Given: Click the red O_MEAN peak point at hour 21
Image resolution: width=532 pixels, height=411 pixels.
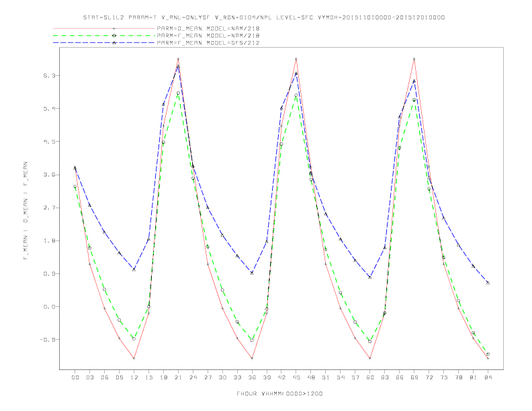Looking at the screenshot, I should 178,59.
